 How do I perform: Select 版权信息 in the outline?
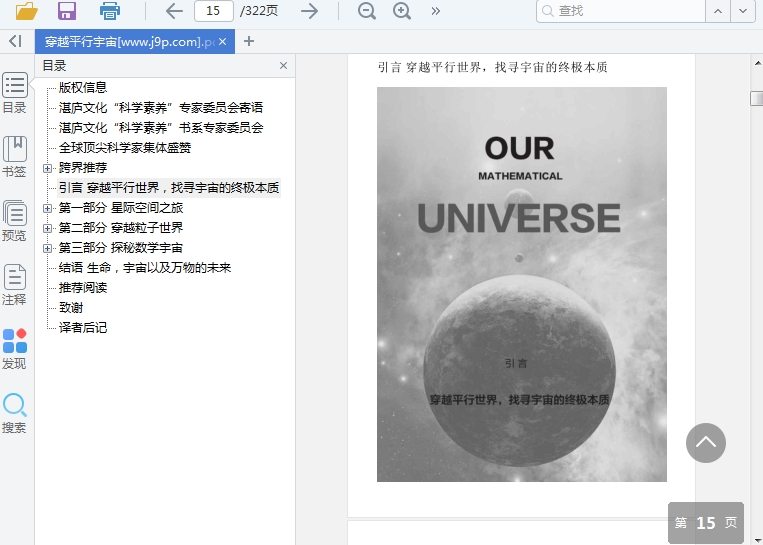pos(83,88)
